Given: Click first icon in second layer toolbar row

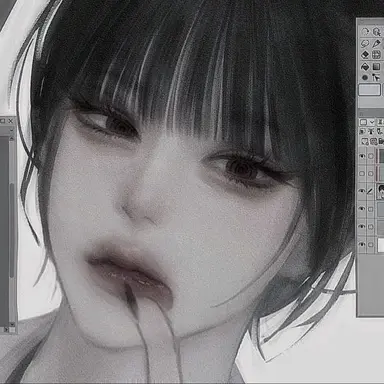Looking at the screenshot, I should click(x=363, y=132).
